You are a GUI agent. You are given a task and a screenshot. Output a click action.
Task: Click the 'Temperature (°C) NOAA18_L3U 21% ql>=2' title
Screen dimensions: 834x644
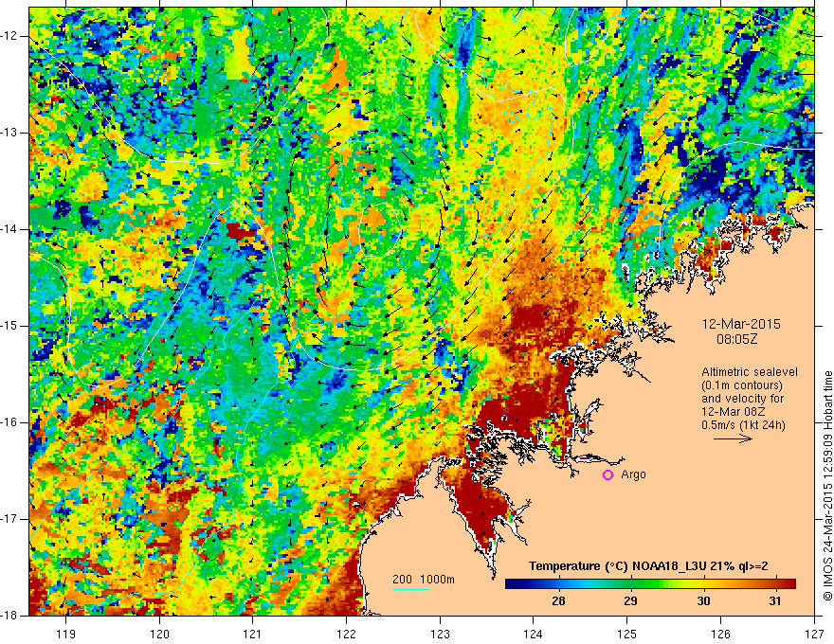[648, 566]
